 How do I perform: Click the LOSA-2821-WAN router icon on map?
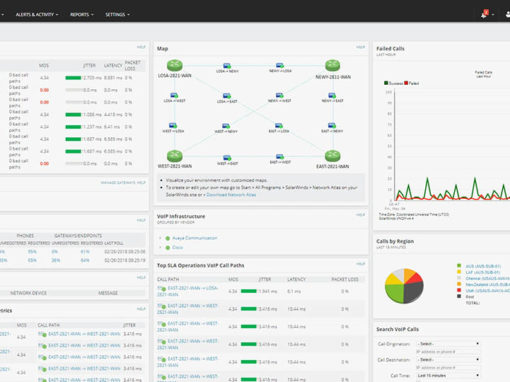pos(175,66)
